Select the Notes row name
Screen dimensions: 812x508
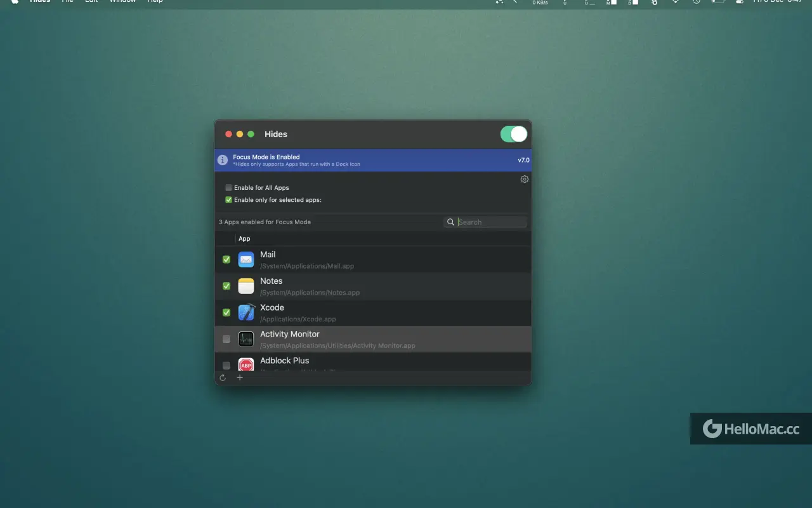tap(272, 281)
